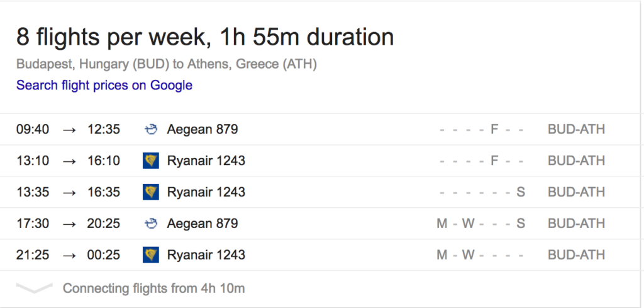Select Ryanair 1243 flight departing 13:10
The width and height of the screenshot is (644, 308).
pos(320,161)
